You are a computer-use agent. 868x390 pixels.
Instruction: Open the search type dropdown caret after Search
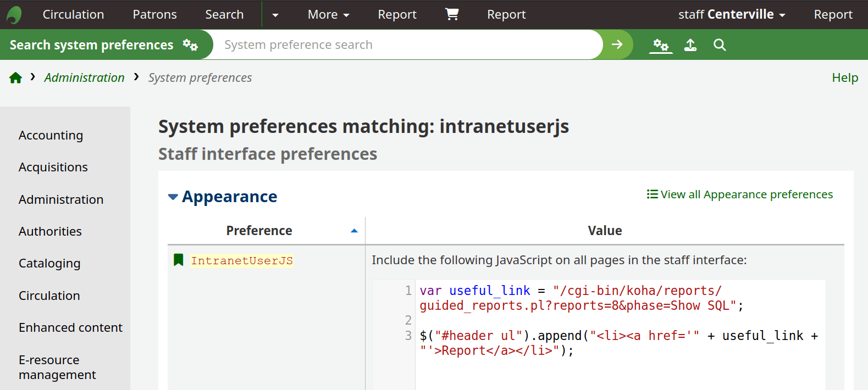pyautogui.click(x=275, y=15)
